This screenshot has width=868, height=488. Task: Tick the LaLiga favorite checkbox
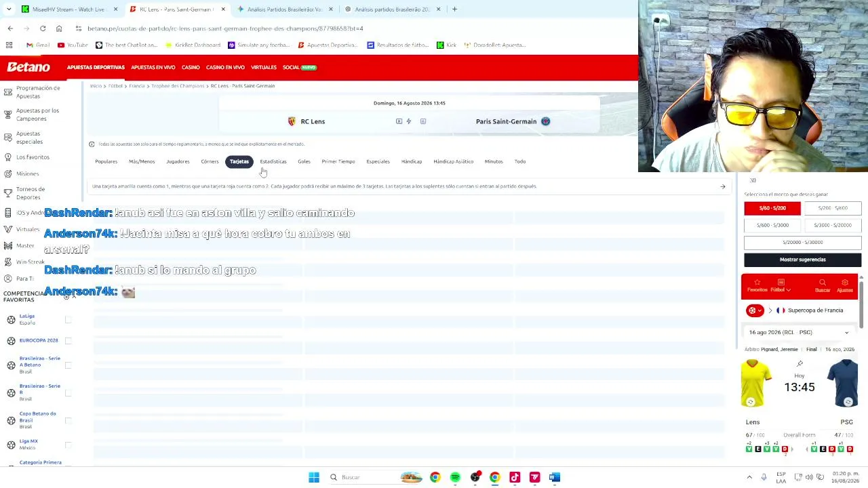pos(68,319)
